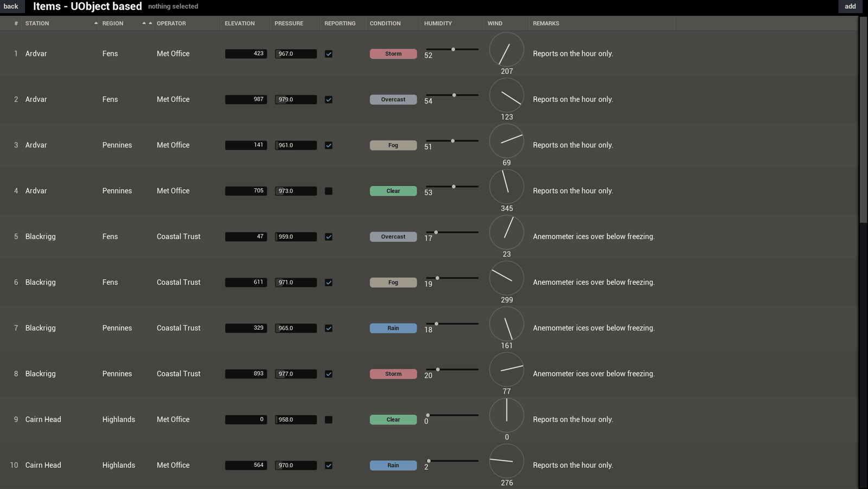Click wind dial showing 23 in row 5
The image size is (868, 489).
pos(507,233)
